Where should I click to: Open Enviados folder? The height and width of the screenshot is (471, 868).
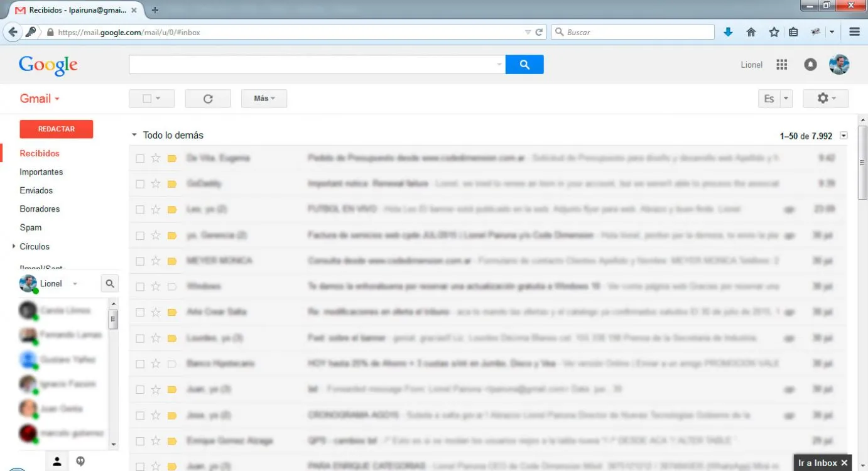(x=36, y=190)
